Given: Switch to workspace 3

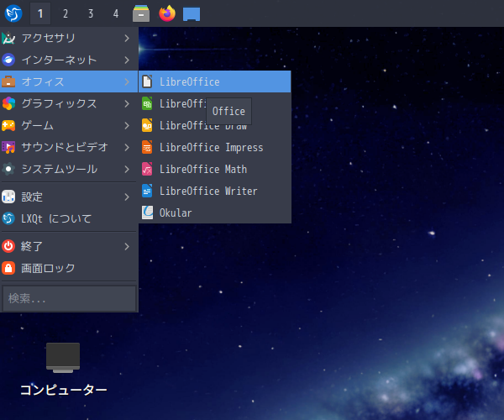Looking at the screenshot, I should point(91,13).
